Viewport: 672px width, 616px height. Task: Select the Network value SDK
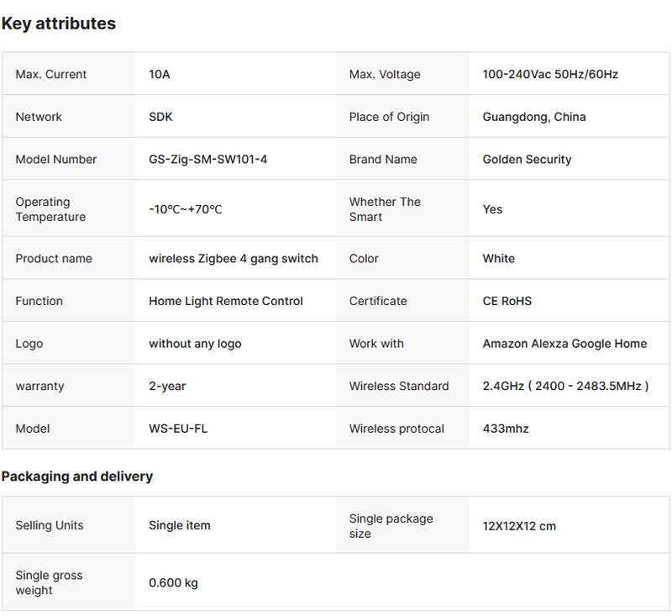[160, 117]
